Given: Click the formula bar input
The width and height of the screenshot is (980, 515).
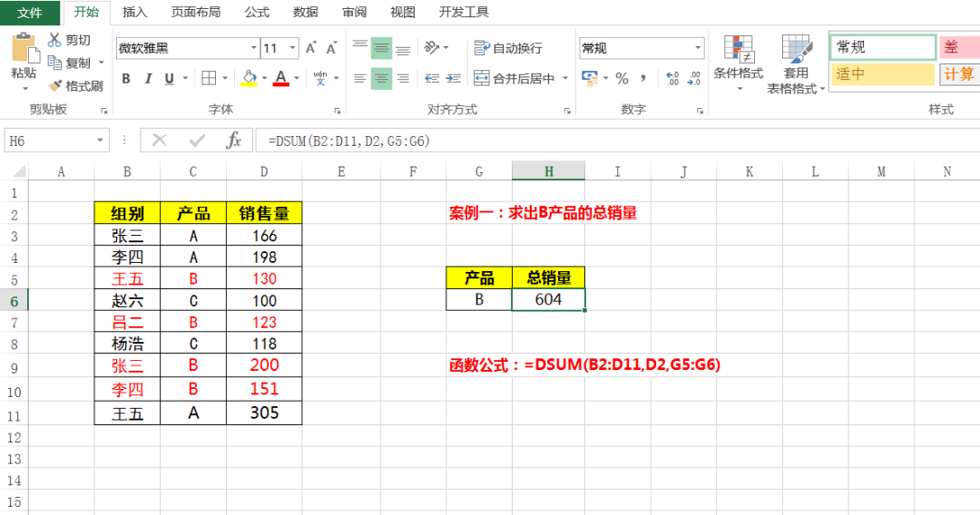Looking at the screenshot, I should pyautogui.click(x=618, y=141).
